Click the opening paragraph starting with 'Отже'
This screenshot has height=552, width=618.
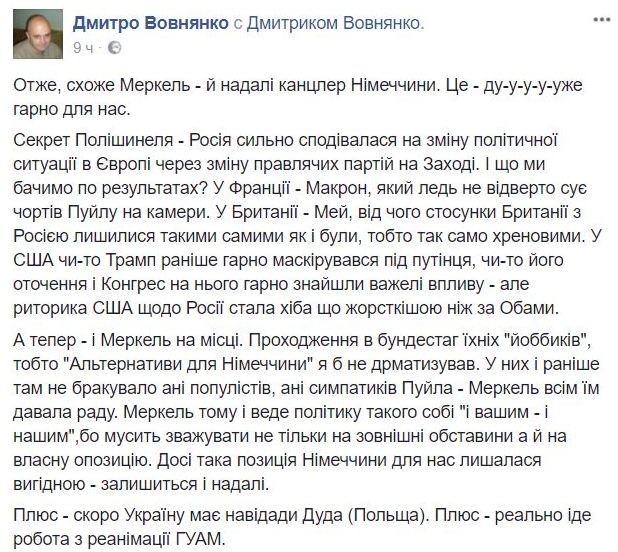(x=300, y=89)
